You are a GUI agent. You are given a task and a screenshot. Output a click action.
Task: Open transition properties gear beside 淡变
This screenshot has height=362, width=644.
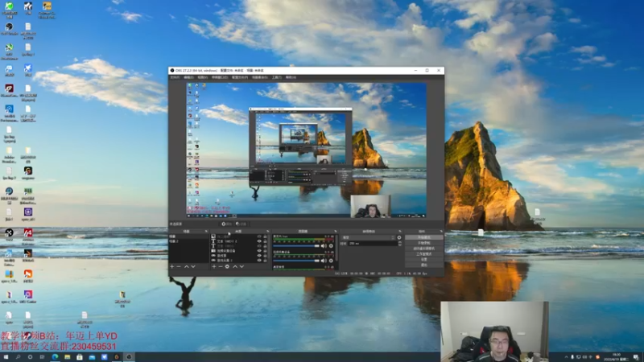(399, 237)
